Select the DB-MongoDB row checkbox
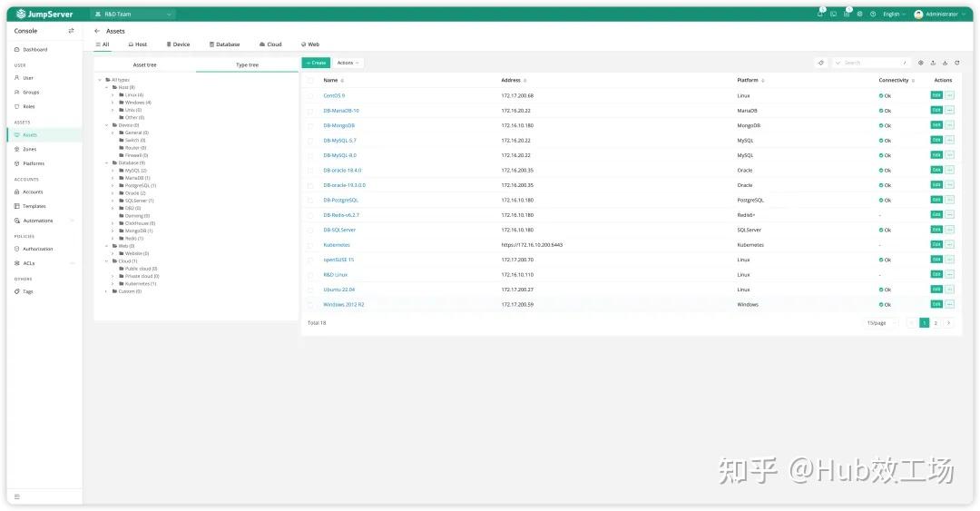The width and height of the screenshot is (980, 511). pos(310,125)
